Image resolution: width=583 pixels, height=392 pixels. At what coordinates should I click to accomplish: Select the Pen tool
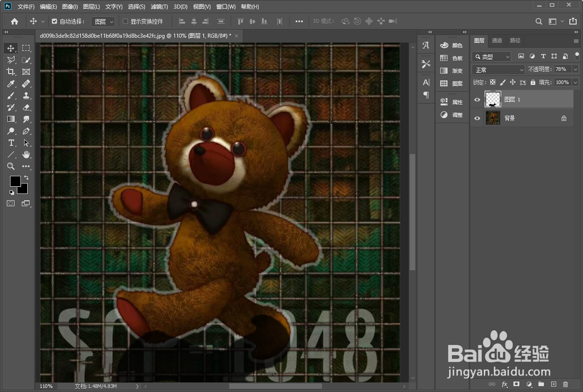click(x=26, y=131)
